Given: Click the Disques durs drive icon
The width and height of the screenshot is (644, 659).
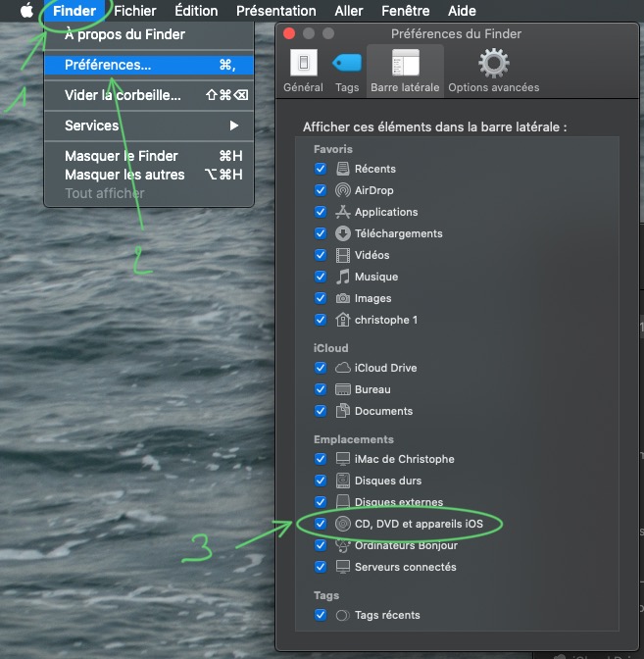Looking at the screenshot, I should (343, 481).
